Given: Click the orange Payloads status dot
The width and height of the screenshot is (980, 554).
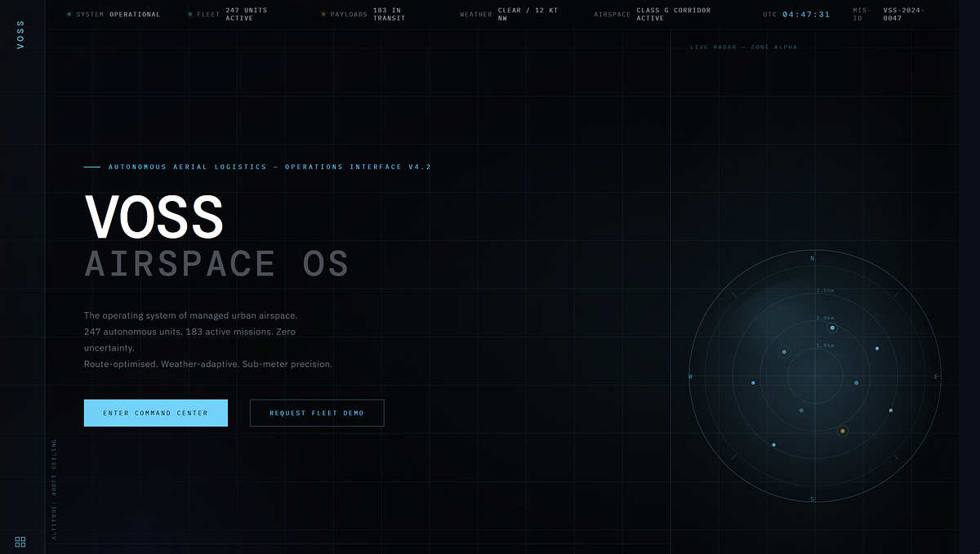Looking at the screenshot, I should pyautogui.click(x=323, y=15).
